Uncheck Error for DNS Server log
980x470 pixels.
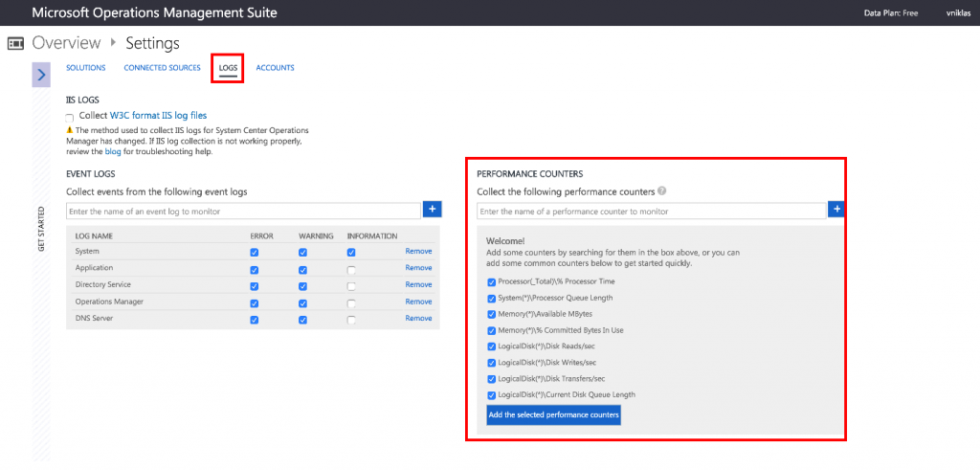pyautogui.click(x=255, y=320)
